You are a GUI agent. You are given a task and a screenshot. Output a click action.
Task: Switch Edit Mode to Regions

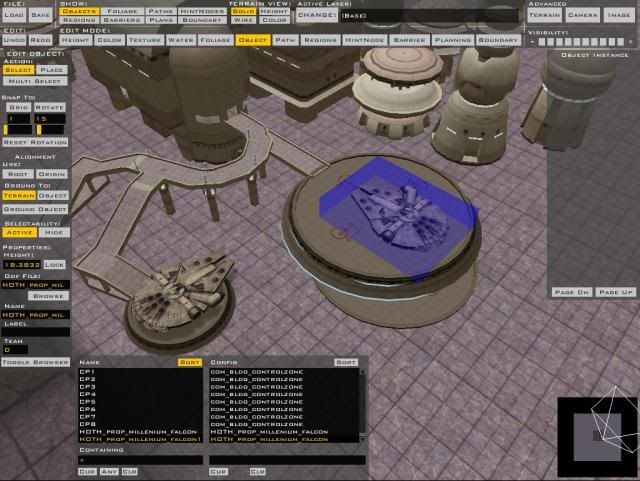pyautogui.click(x=320, y=40)
